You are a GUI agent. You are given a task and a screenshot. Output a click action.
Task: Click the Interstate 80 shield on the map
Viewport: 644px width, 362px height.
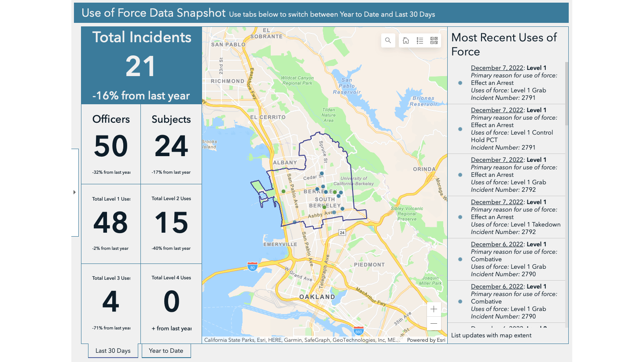(x=252, y=267)
